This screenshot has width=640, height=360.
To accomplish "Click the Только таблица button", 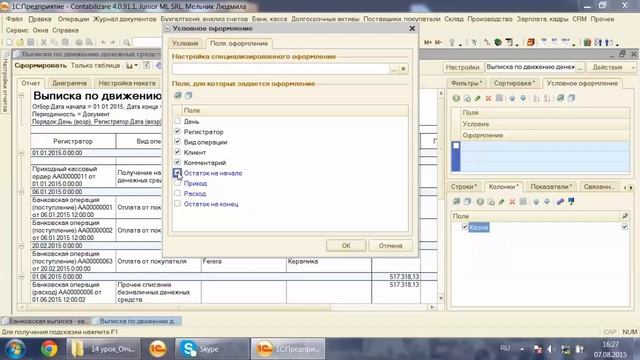I will tap(96, 65).
